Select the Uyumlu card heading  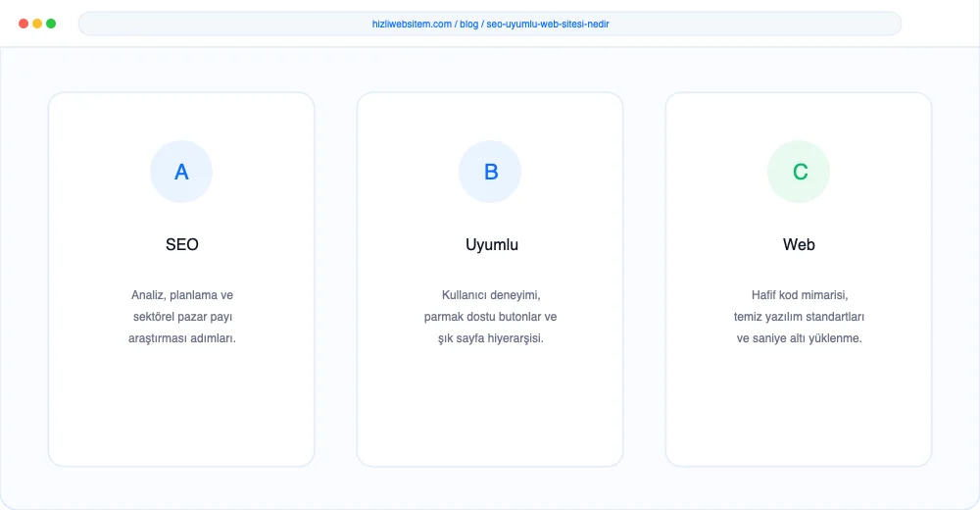(x=492, y=244)
